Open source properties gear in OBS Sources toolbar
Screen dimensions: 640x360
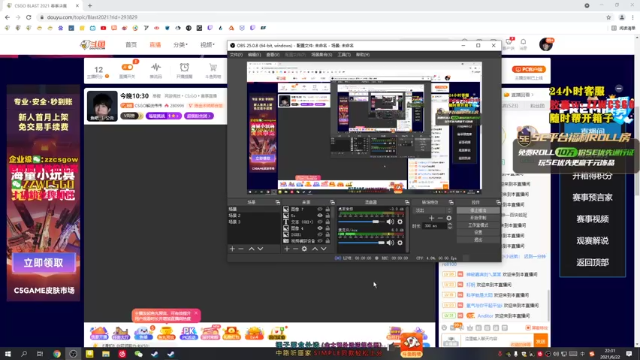tap(304, 249)
